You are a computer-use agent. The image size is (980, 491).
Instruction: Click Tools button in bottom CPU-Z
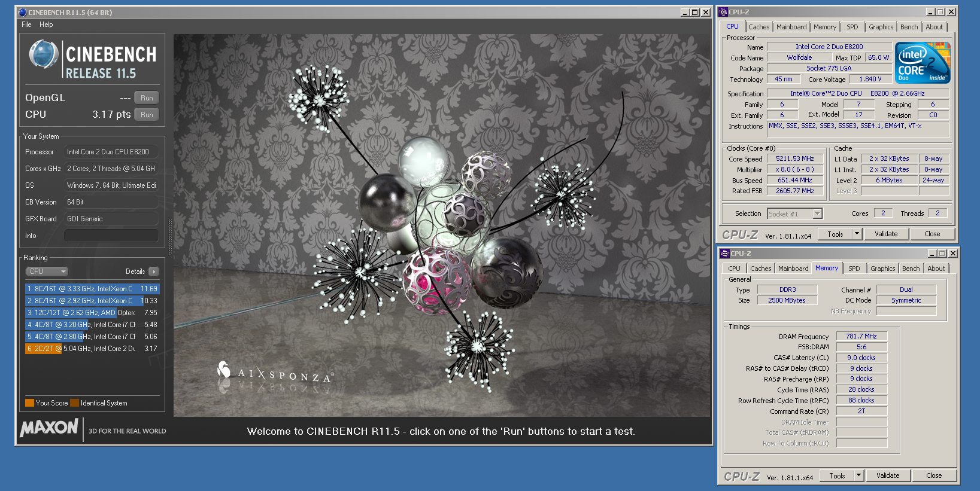click(838, 476)
